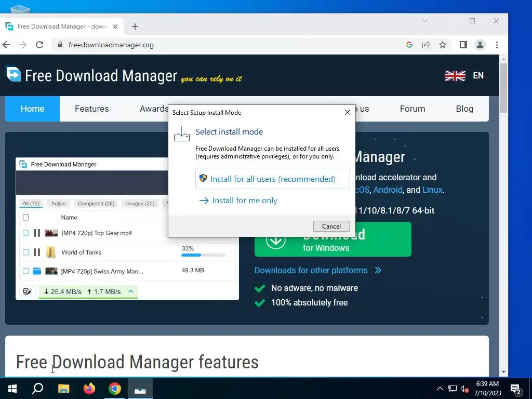Open the tab search chevron

pyautogui.click(x=424, y=21)
